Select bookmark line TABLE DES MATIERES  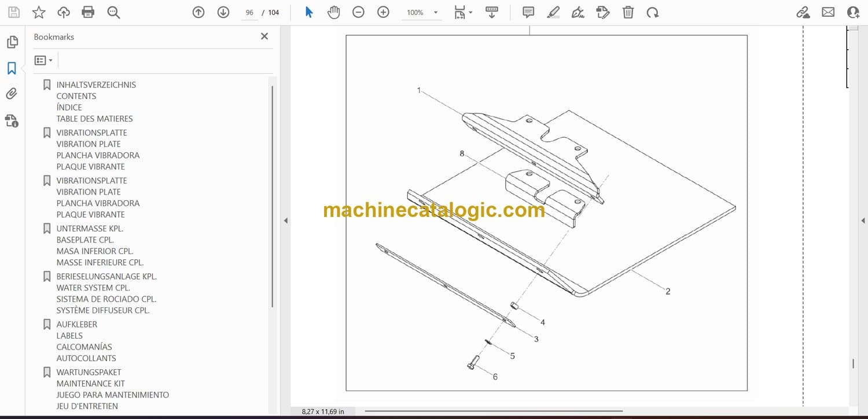click(95, 119)
